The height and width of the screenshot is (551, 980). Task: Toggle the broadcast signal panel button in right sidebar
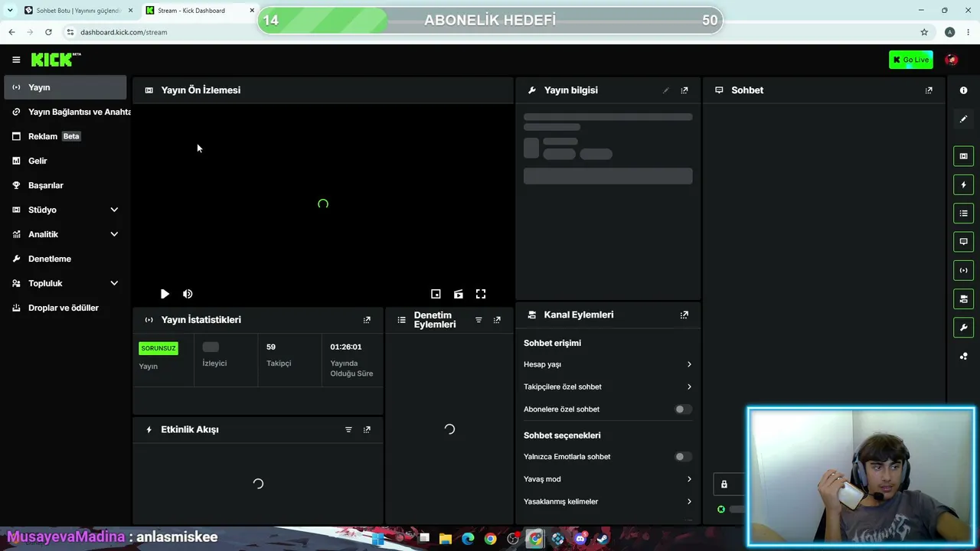click(963, 270)
